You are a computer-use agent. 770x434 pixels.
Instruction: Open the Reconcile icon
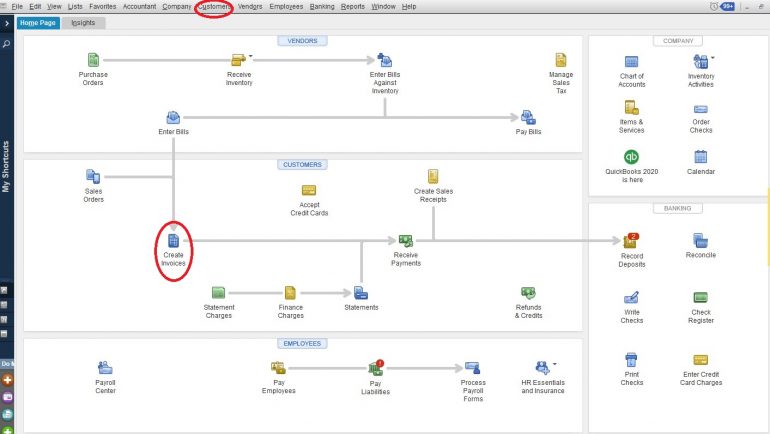click(x=700, y=241)
